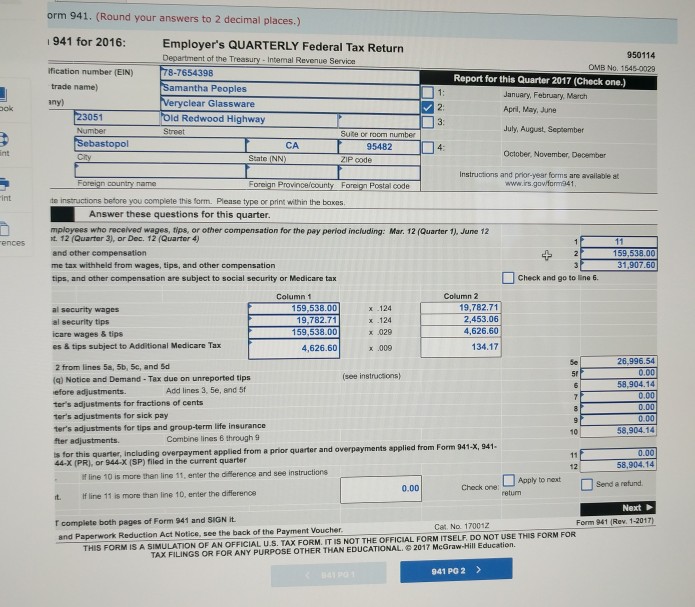Click the Foreign Postal code field

(x=379, y=172)
